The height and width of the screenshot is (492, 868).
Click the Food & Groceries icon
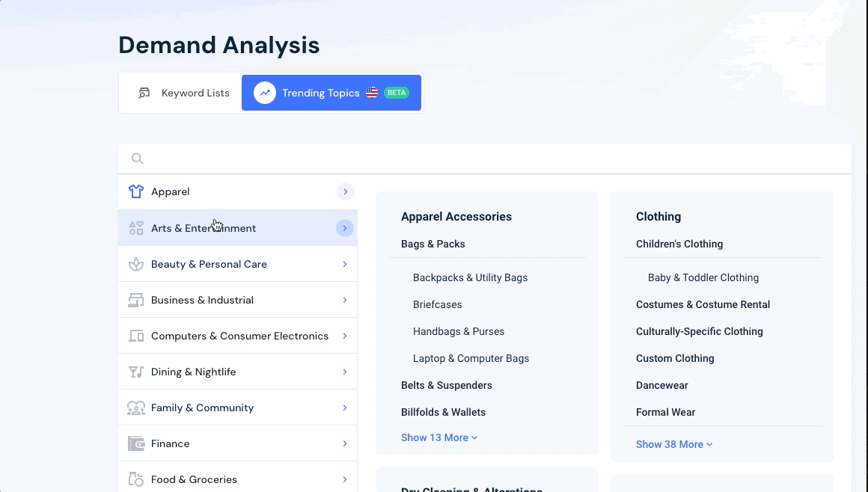(x=135, y=479)
